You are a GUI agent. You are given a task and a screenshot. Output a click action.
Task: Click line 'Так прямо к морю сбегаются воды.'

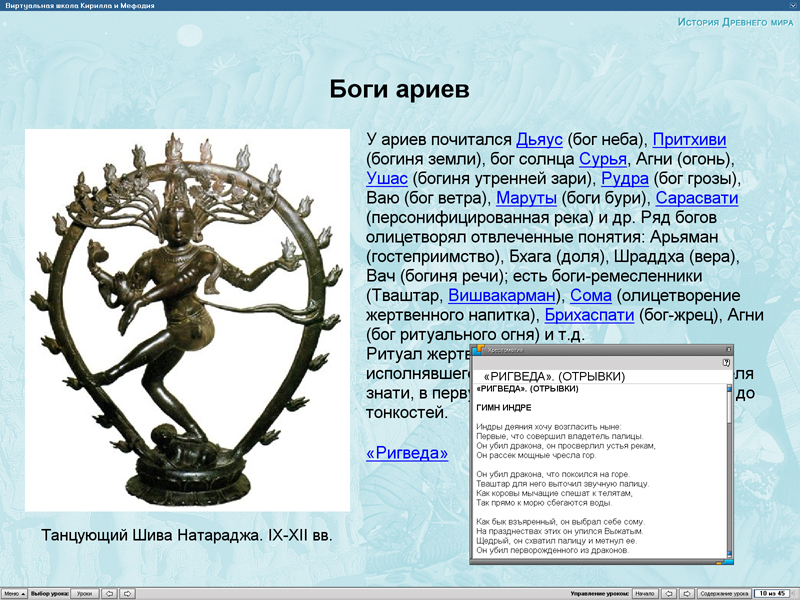pos(544,503)
